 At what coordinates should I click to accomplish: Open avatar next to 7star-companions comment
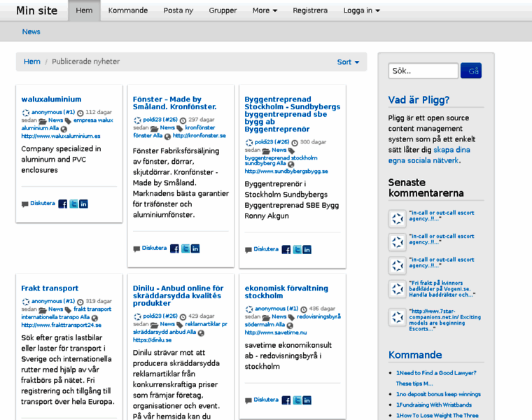(398, 317)
